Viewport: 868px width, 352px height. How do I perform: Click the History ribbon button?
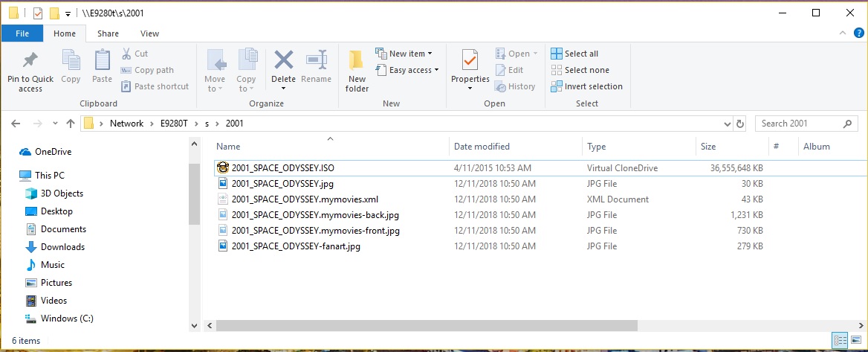coord(515,86)
